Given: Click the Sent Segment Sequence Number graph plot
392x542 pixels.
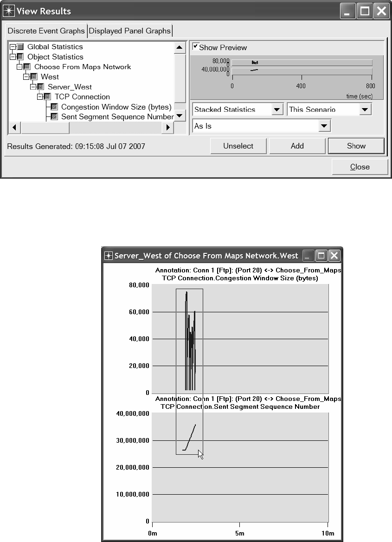Looking at the screenshot, I should click(x=240, y=467).
